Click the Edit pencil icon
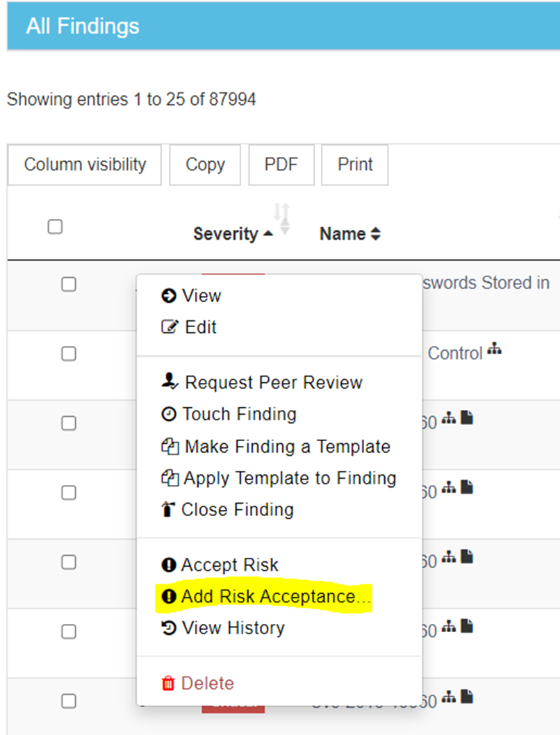The width and height of the screenshot is (560, 735). [x=170, y=327]
